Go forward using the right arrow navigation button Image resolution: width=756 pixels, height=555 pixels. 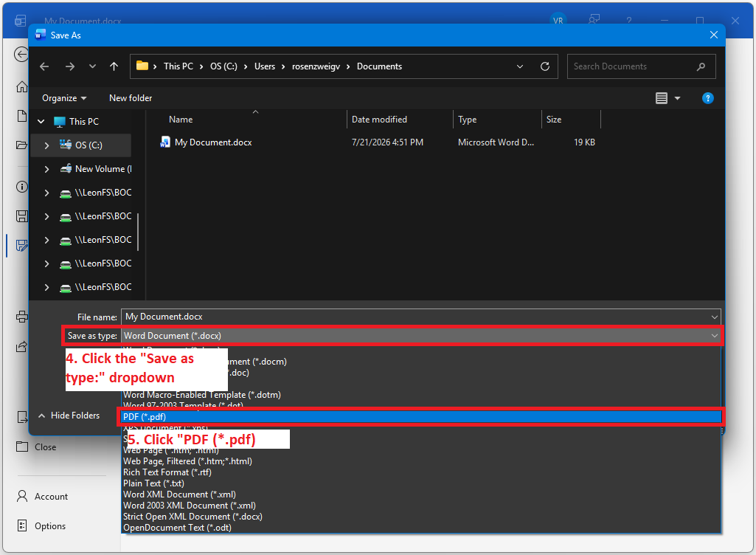(x=70, y=66)
